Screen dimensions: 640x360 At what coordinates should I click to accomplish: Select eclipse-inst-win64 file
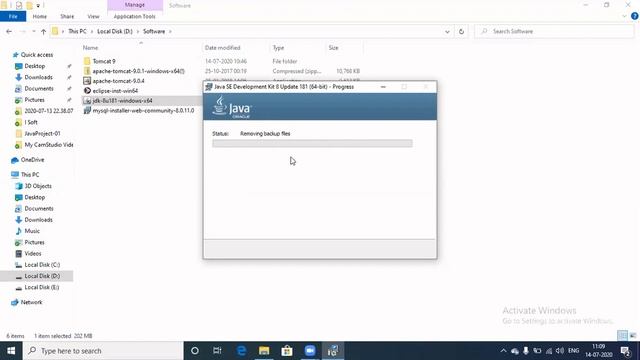point(115,91)
